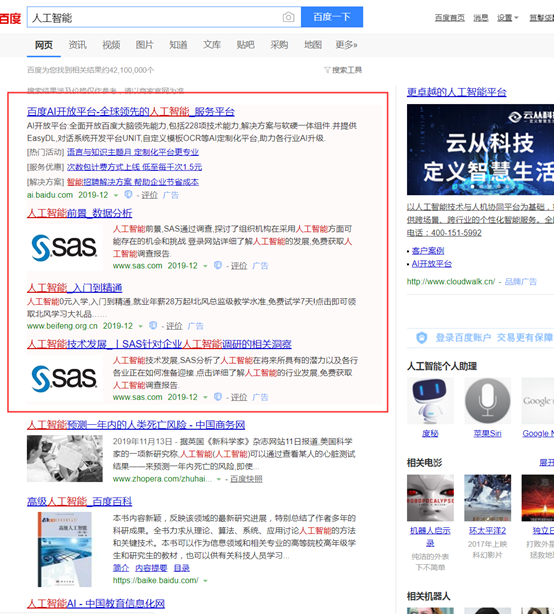Click the 百度一下 search button
This screenshot has height=614, width=554.
click(332, 17)
